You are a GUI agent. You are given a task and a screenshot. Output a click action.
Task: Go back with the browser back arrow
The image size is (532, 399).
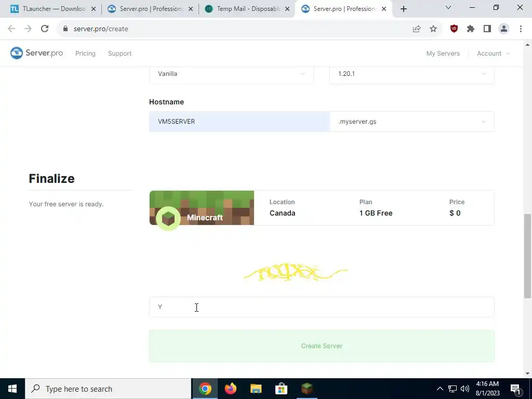pos(11,29)
